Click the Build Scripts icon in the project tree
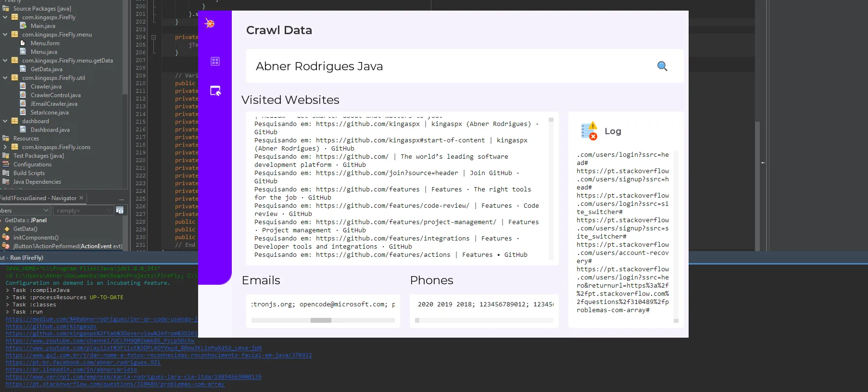 click(6, 173)
